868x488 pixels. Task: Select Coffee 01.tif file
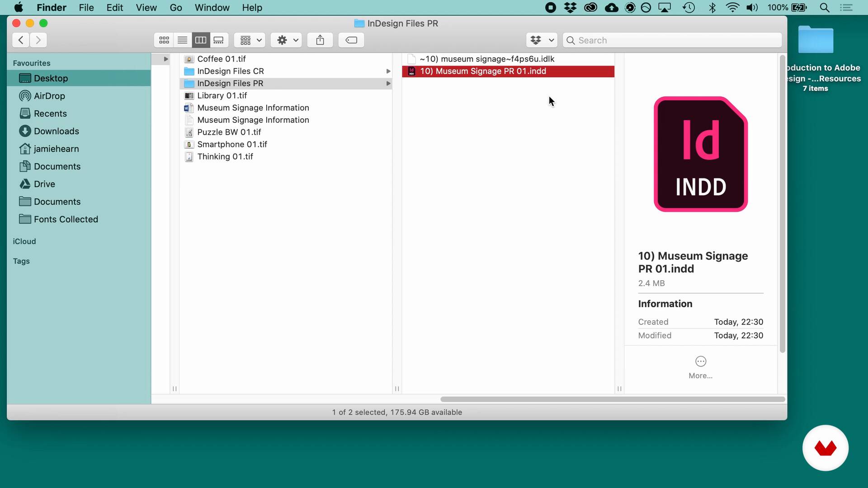coord(286,59)
